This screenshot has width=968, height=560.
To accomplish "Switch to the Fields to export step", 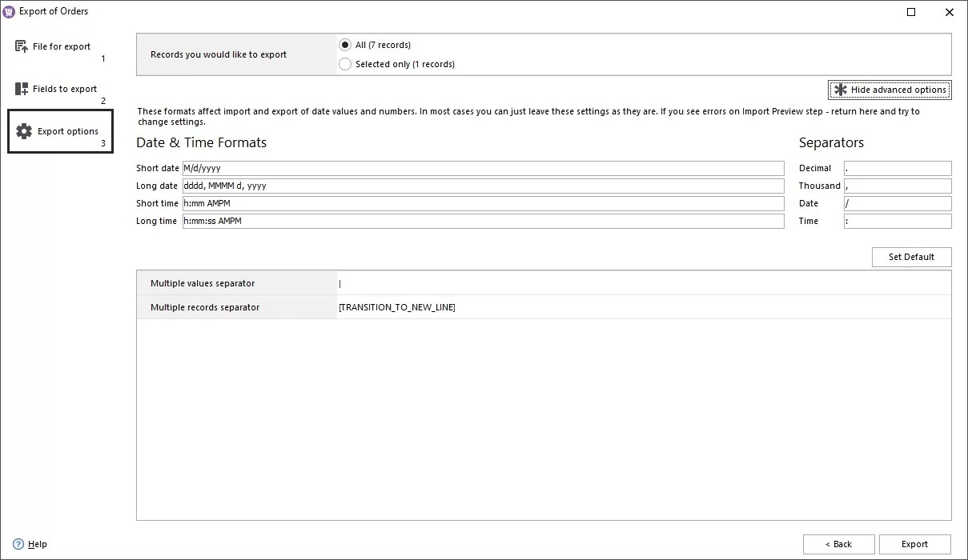I will 64,89.
